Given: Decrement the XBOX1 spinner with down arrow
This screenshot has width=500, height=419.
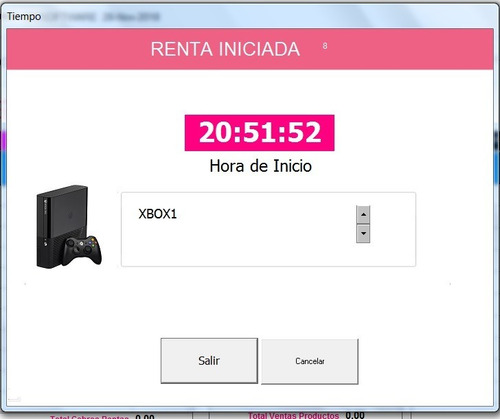Looking at the screenshot, I should point(363,234).
